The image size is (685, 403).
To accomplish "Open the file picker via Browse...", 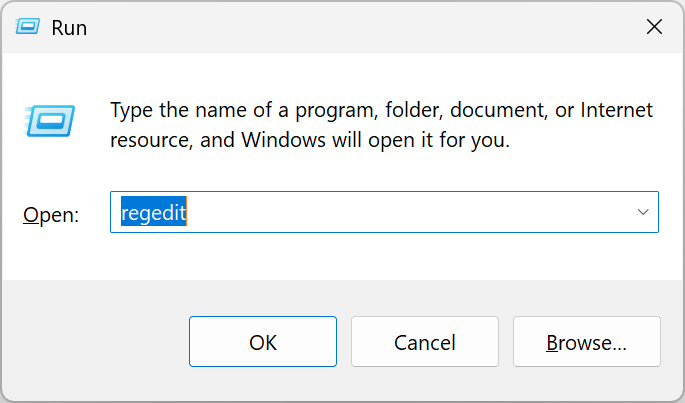I will point(586,343).
